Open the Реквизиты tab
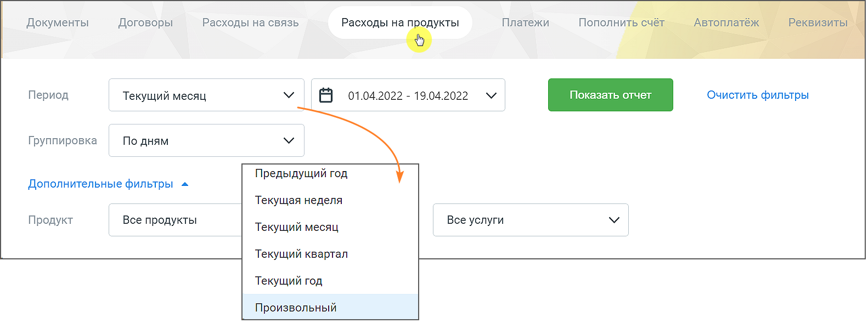 (818, 22)
